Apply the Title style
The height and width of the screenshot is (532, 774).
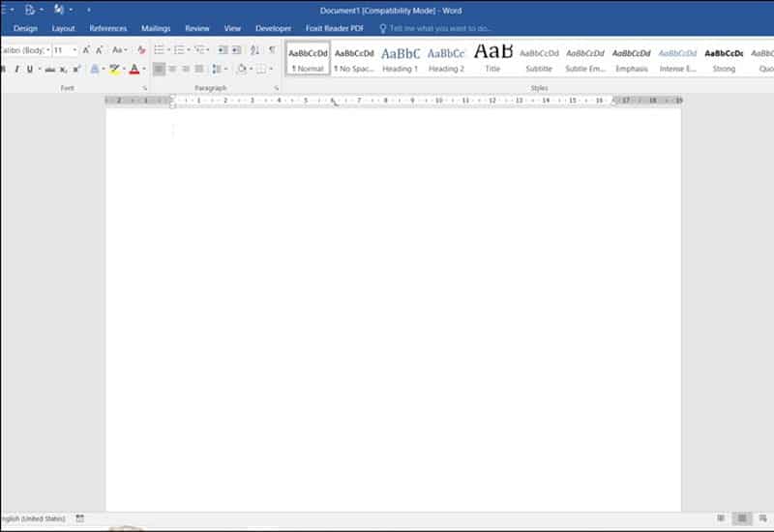click(x=492, y=59)
